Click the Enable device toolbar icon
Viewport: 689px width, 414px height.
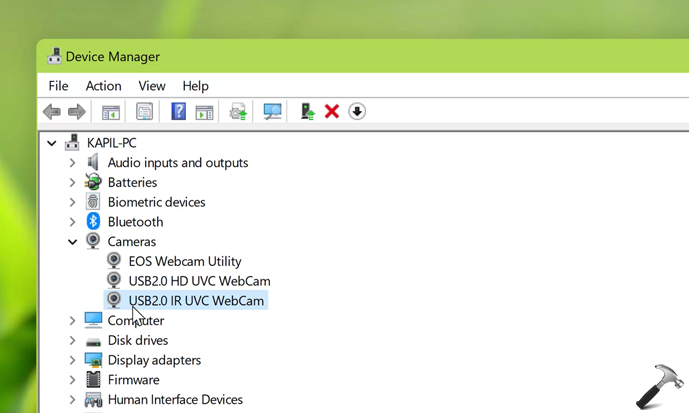click(308, 111)
